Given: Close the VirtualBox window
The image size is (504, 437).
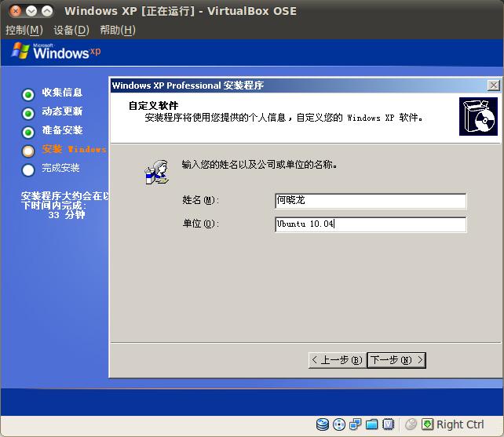Looking at the screenshot, I should (x=15, y=11).
